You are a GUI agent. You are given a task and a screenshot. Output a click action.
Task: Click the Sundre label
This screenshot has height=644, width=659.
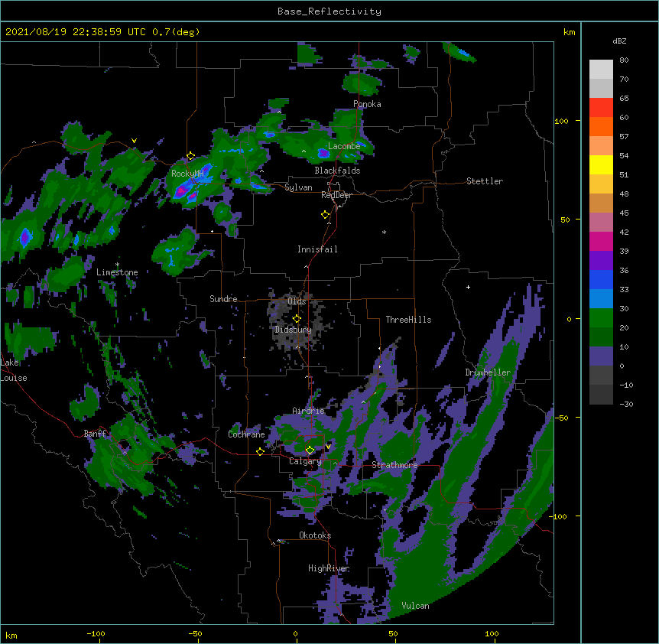223,299
